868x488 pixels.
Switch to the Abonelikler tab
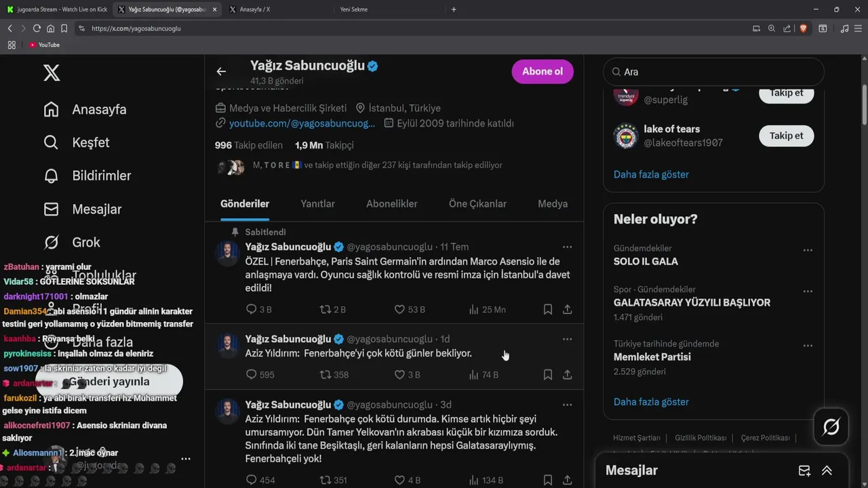pos(392,203)
